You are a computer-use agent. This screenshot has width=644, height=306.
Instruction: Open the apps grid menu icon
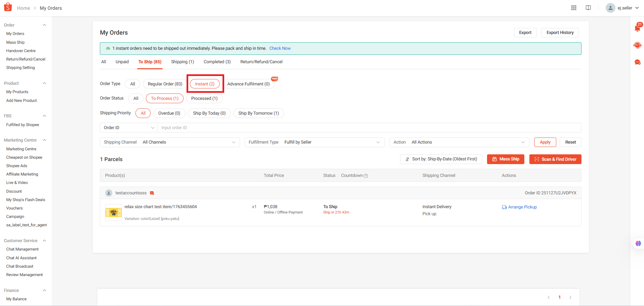(x=574, y=8)
